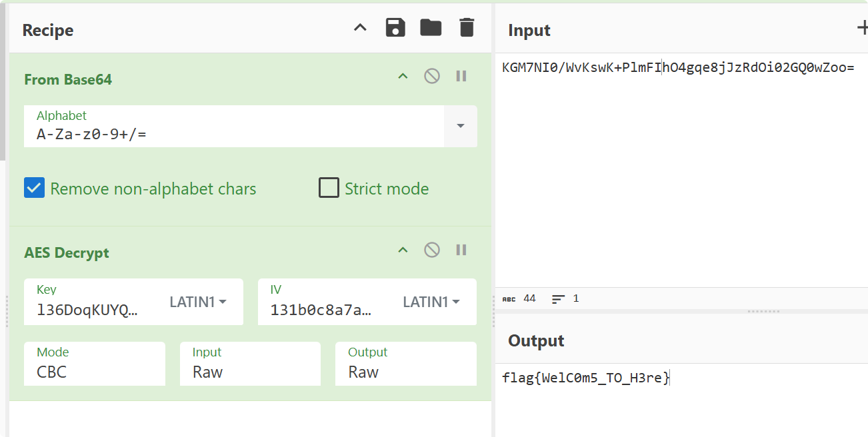
Task: Clear recipe with trash icon
Action: click(x=467, y=28)
